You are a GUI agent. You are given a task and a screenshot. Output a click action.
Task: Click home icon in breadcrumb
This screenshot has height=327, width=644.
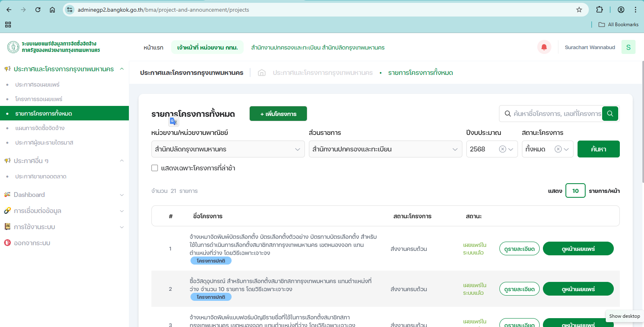tap(262, 72)
